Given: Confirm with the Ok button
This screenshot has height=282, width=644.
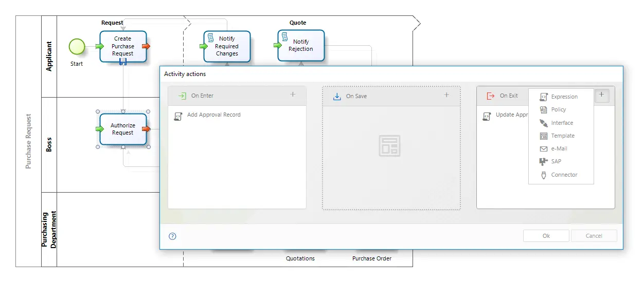Looking at the screenshot, I should (546, 236).
